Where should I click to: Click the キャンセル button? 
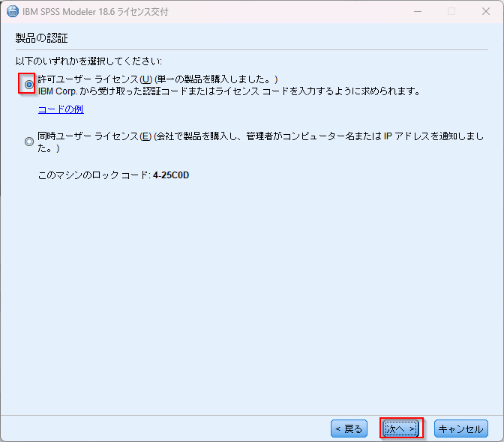tap(461, 429)
